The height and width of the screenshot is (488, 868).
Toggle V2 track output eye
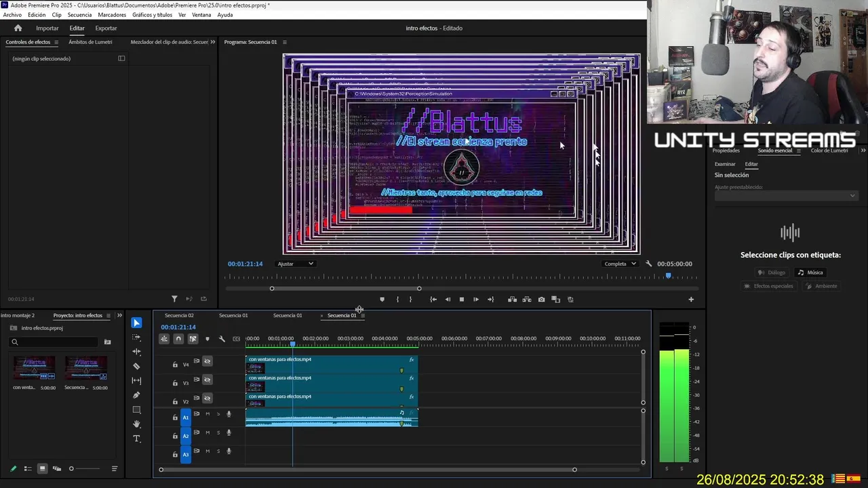(x=208, y=398)
